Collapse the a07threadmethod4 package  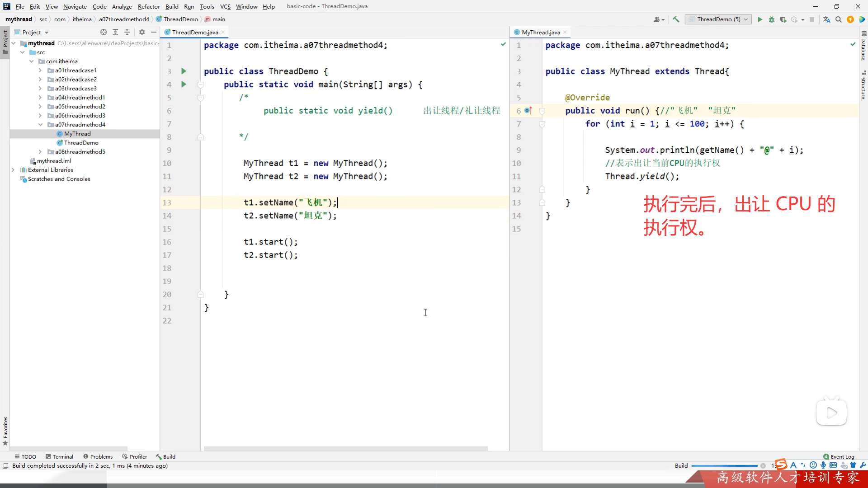tap(40, 125)
